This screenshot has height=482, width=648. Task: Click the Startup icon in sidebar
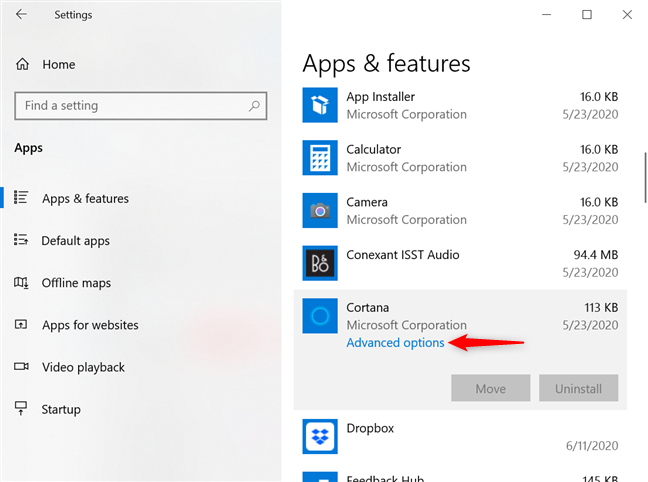21,408
